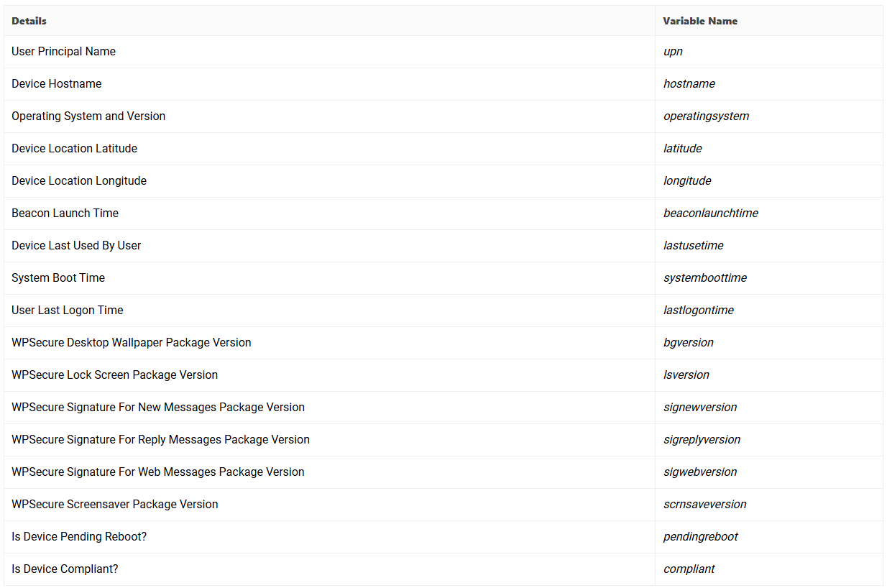Click the sigwebversion variable text
The width and height of the screenshot is (887, 588).
pos(700,472)
